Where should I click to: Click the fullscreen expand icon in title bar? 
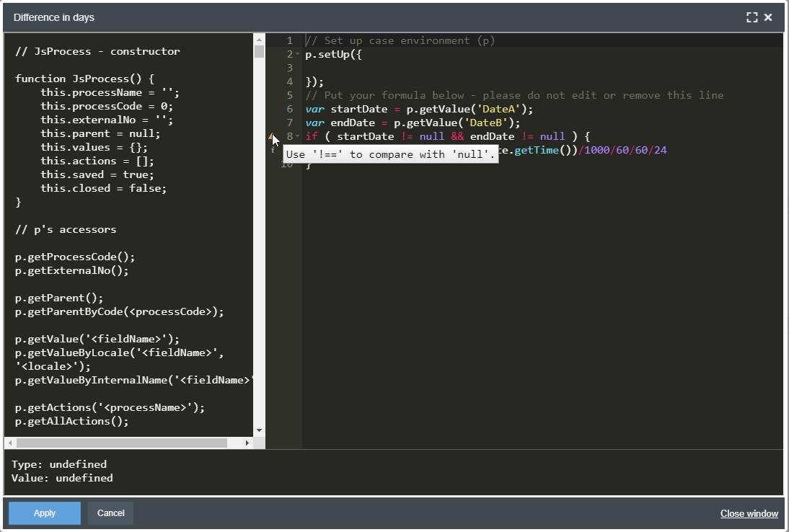click(x=752, y=17)
